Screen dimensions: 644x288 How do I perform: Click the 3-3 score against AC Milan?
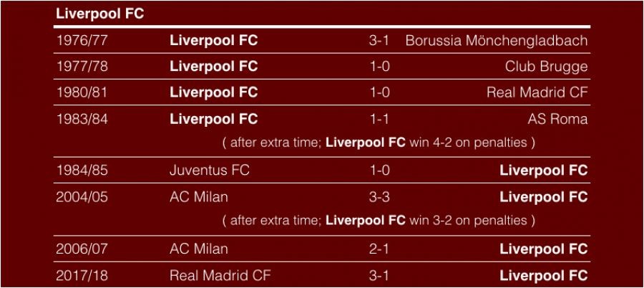(379, 196)
